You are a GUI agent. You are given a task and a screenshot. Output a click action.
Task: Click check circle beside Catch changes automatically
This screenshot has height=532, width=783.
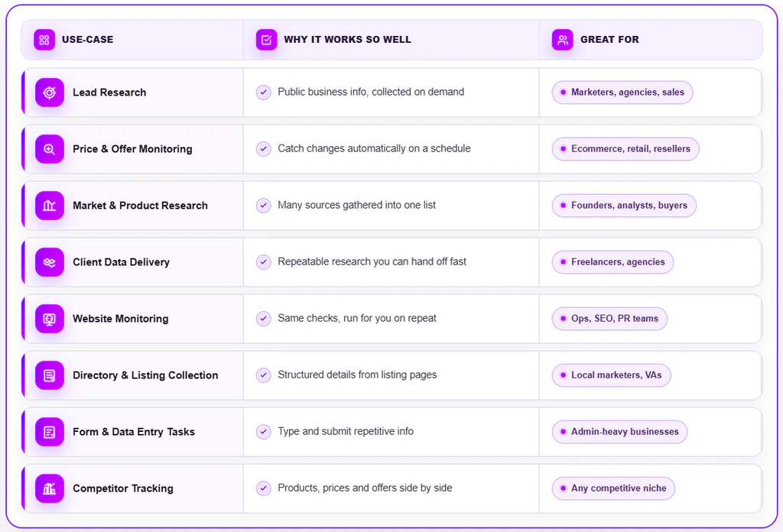tap(264, 149)
